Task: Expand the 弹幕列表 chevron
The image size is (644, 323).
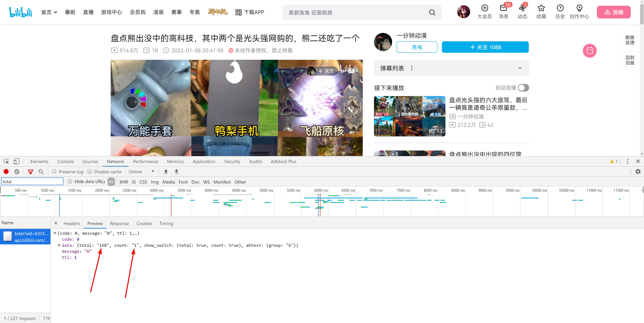Action: [x=520, y=68]
